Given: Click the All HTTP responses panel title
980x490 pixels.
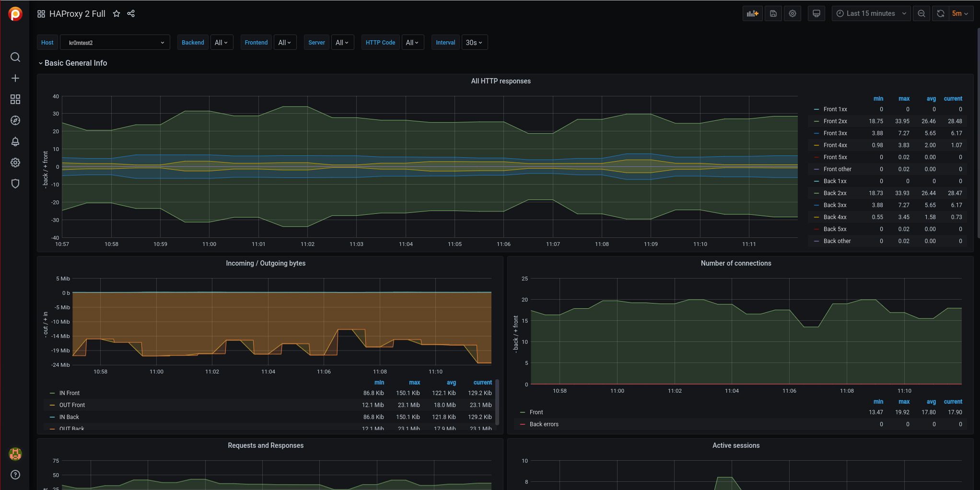Looking at the screenshot, I should (501, 81).
